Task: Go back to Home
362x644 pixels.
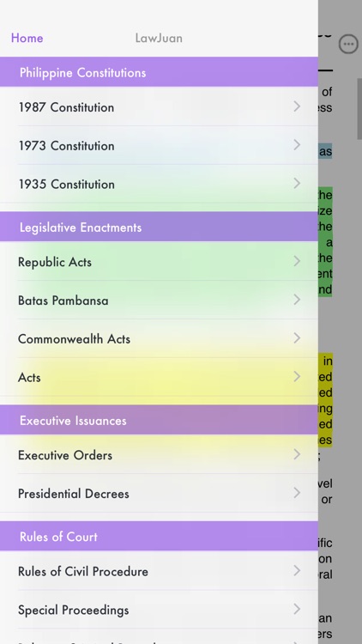Action: [x=27, y=38]
